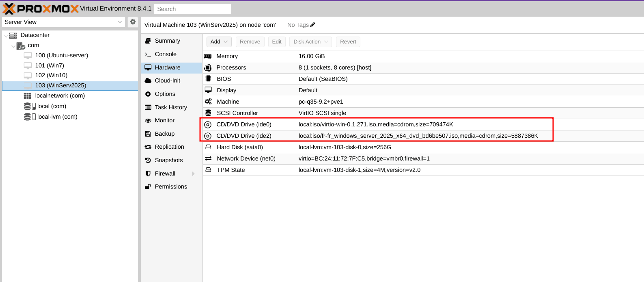This screenshot has width=644, height=282.
Task: Click the SCSI Controller database icon
Action: 208,113
